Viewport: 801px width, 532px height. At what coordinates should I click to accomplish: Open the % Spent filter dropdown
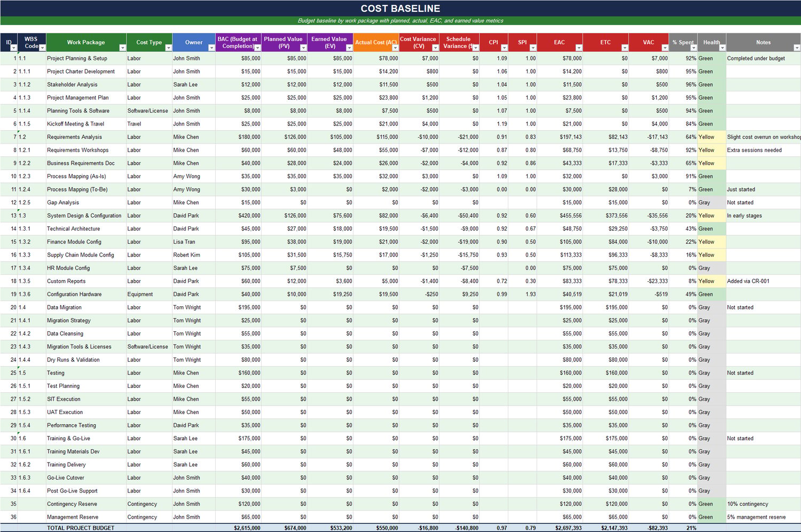click(694, 48)
